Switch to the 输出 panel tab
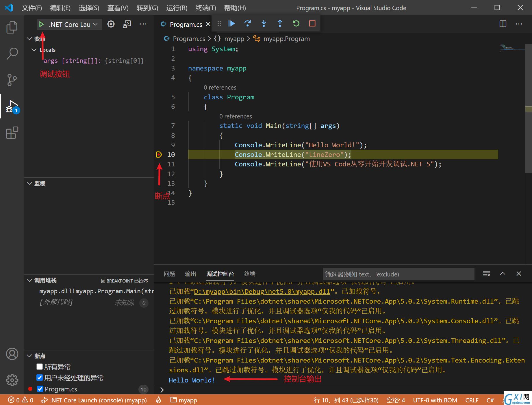This screenshot has width=532, height=405. coord(190,274)
